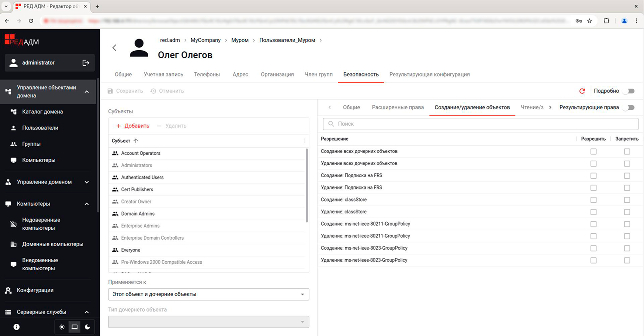Image resolution: width=644 pixels, height=336 pixels.
Task: Click the Поиск permissions search field
Action: (481, 124)
